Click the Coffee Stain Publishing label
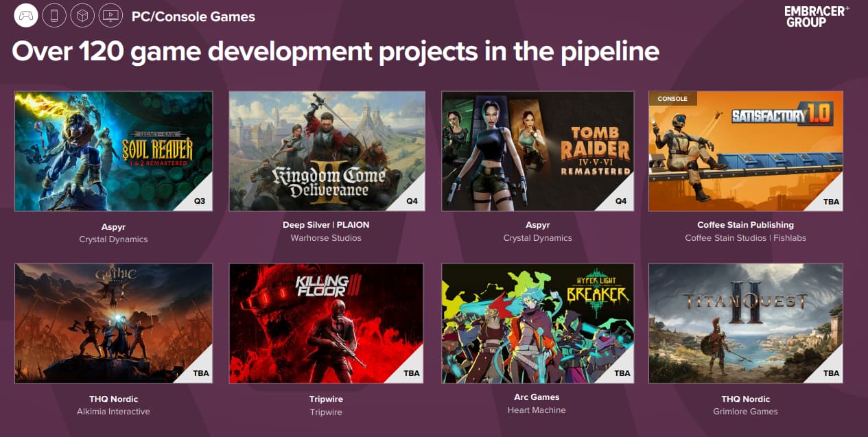Viewport: 868px width, 437px height. click(745, 225)
